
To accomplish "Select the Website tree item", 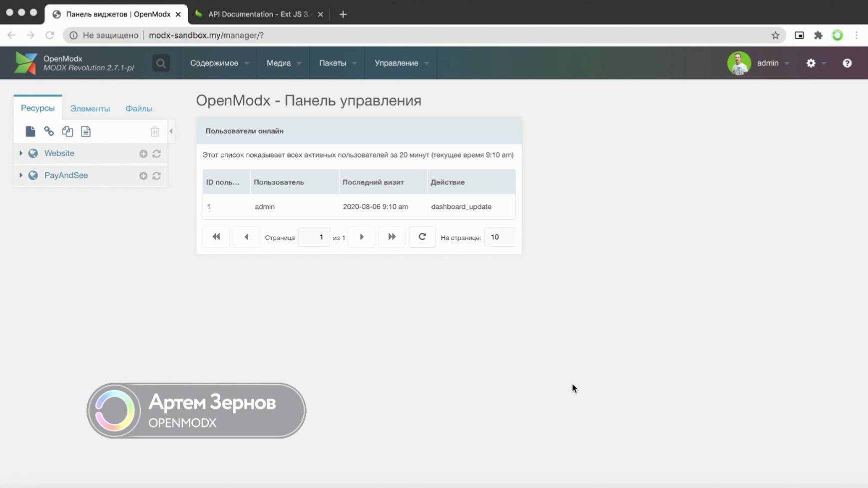I will coord(59,153).
